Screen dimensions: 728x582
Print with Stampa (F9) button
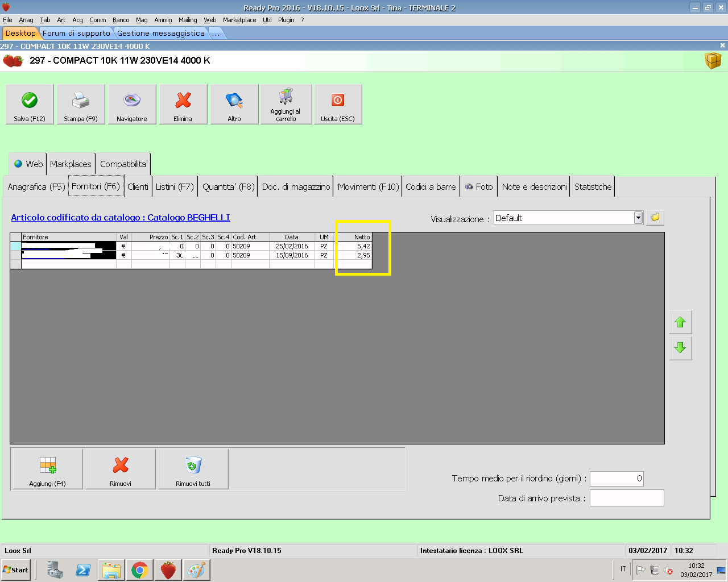click(x=81, y=104)
